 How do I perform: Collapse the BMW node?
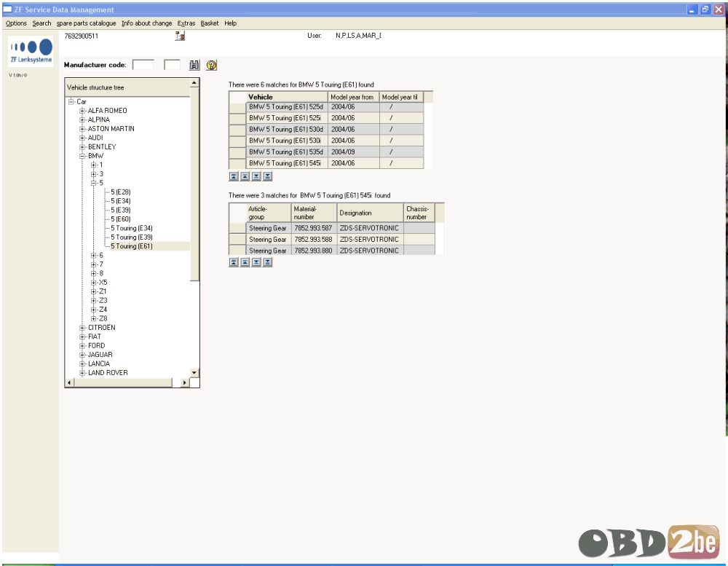pyautogui.click(x=82, y=156)
